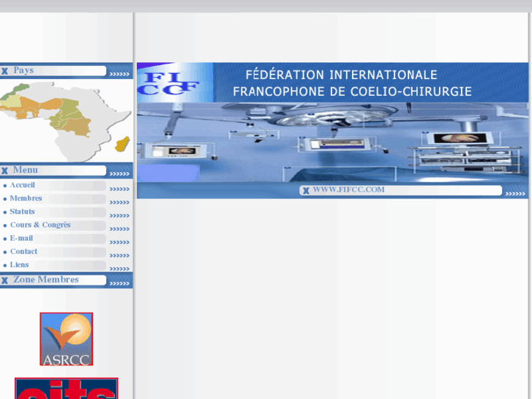Open the Accueil menu link
This screenshot has height=399, width=532.
[x=23, y=185]
